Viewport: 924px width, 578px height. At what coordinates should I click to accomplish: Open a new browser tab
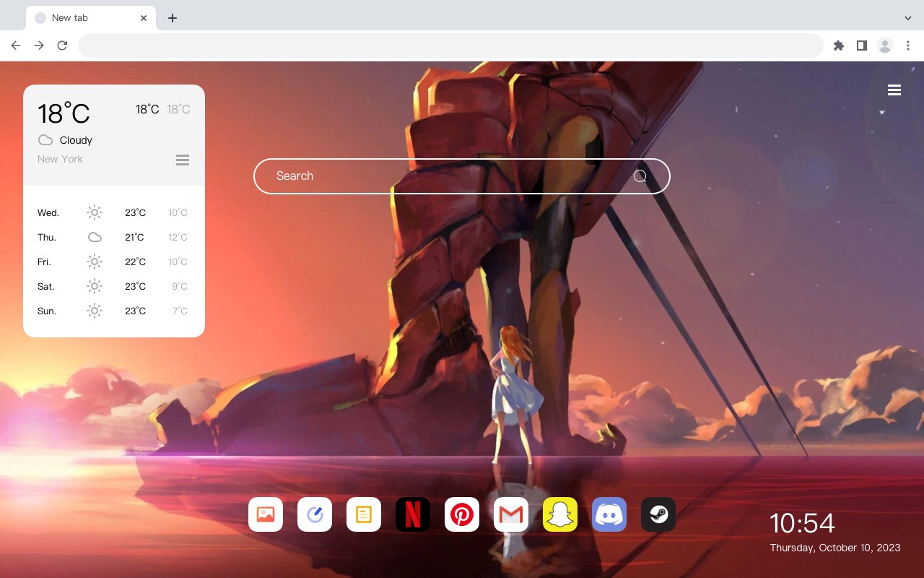point(172,18)
